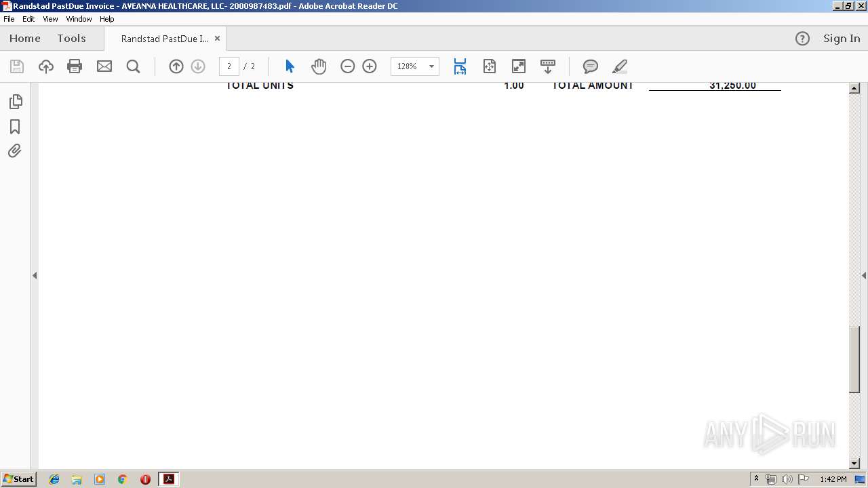Zoom out with minus button
Screen dimensions: 868x488
[x=348, y=66]
